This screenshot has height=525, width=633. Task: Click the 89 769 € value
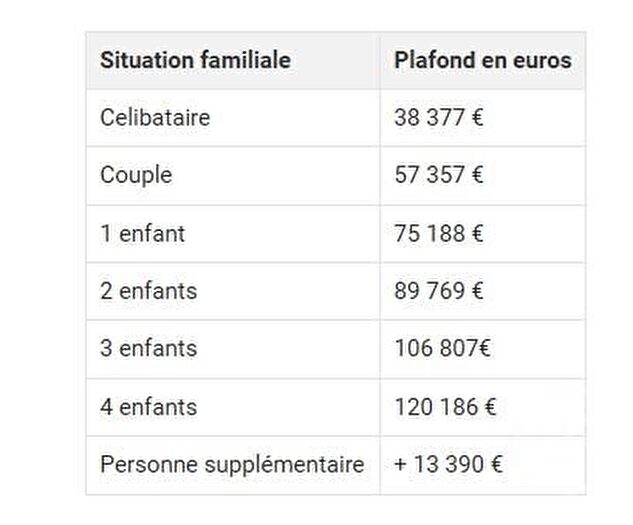[x=439, y=291]
